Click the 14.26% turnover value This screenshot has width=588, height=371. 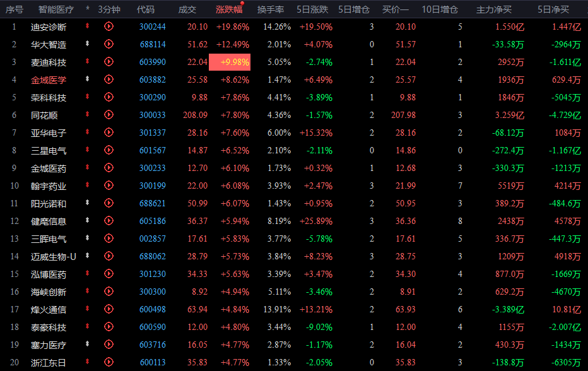pyautogui.click(x=277, y=26)
